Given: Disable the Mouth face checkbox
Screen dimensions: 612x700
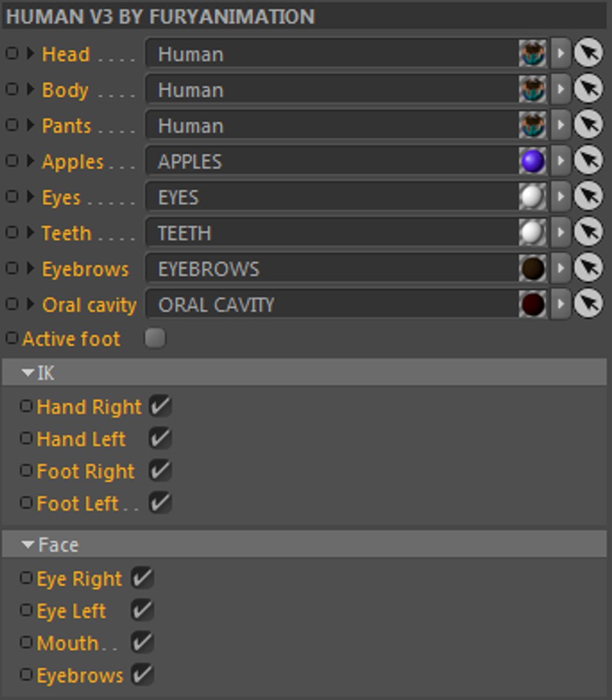Looking at the screenshot, I should pyautogui.click(x=142, y=642).
